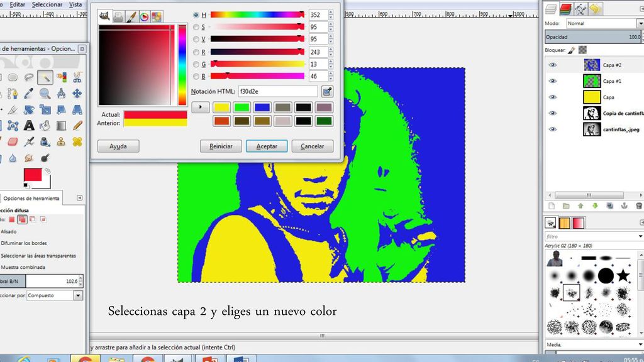Select the H hue radio button

(x=196, y=15)
